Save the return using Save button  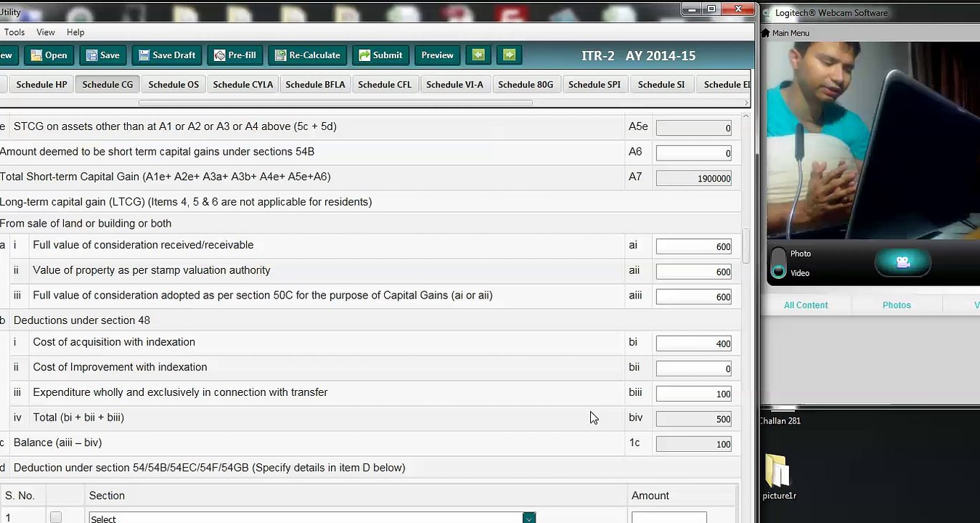(x=102, y=55)
